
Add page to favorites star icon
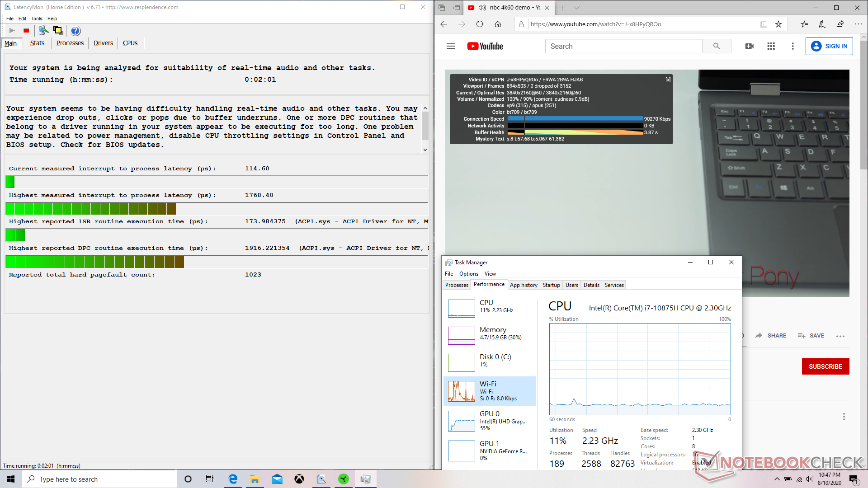pyautogui.click(x=778, y=24)
